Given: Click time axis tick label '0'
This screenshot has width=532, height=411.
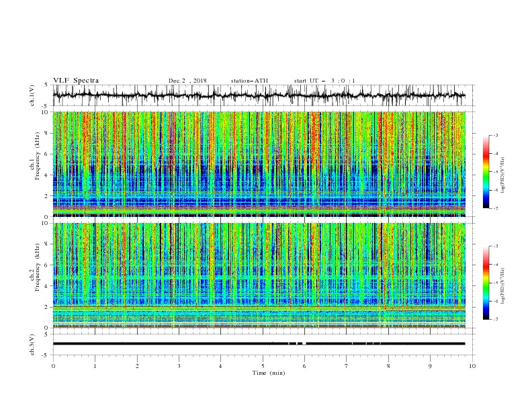Looking at the screenshot, I should pyautogui.click(x=53, y=366).
